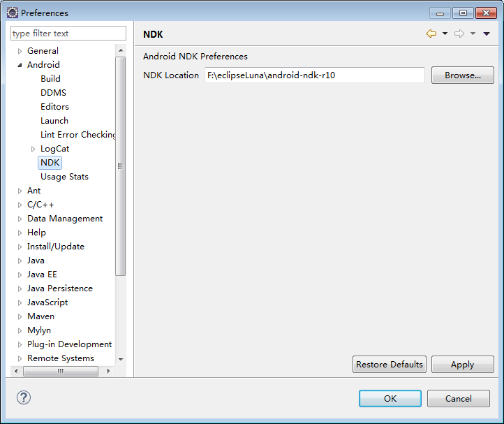Expand the Data Management node
The width and height of the screenshot is (504, 424).
tap(20, 219)
